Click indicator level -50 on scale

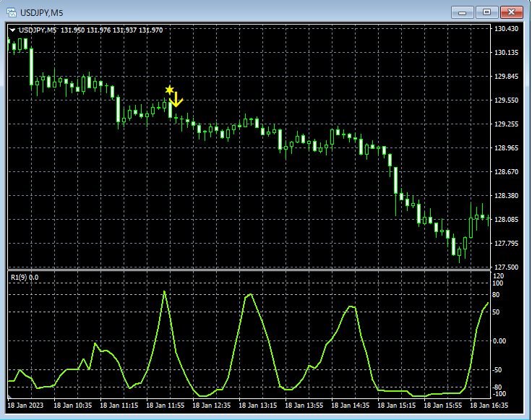point(497,370)
